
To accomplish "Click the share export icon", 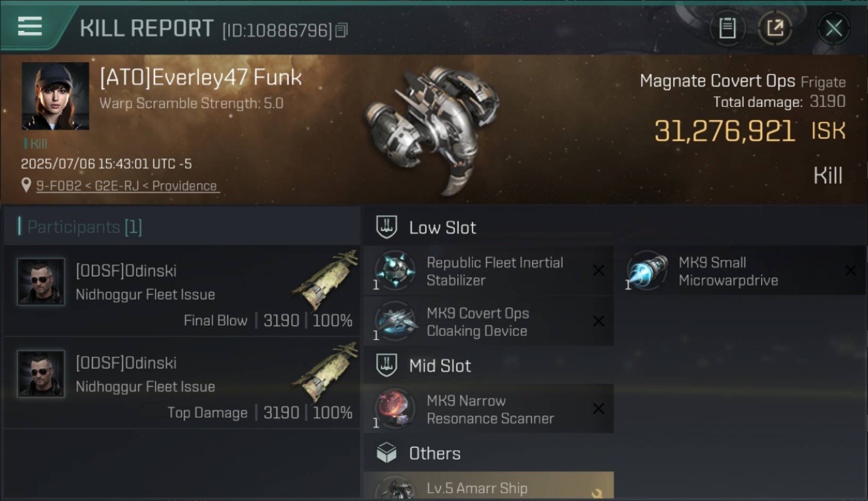I will click(x=775, y=28).
